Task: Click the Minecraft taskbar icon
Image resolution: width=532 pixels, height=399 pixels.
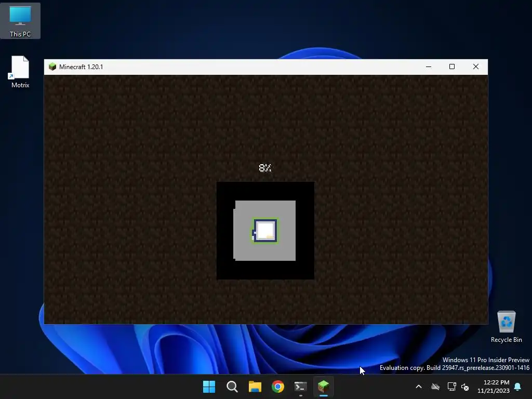Action: click(x=323, y=387)
